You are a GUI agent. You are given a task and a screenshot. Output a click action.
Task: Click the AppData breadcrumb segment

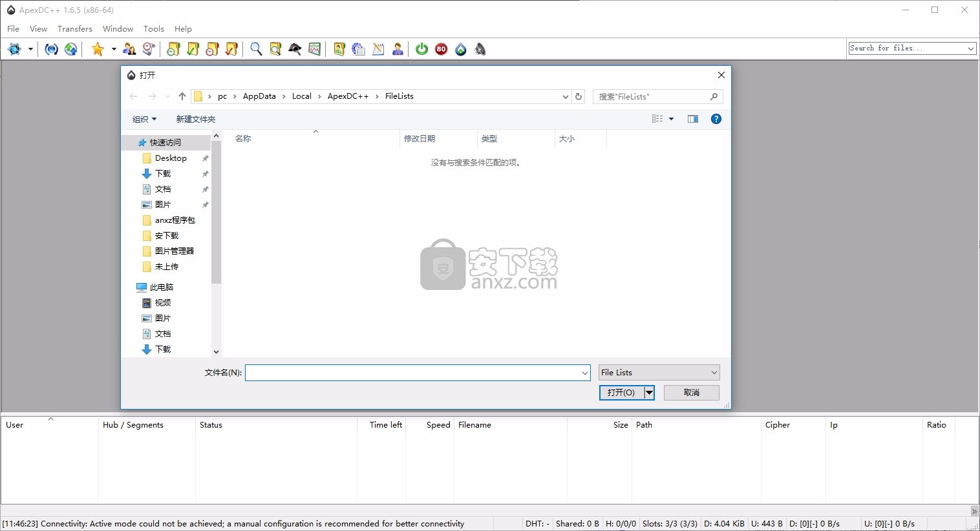259,96
